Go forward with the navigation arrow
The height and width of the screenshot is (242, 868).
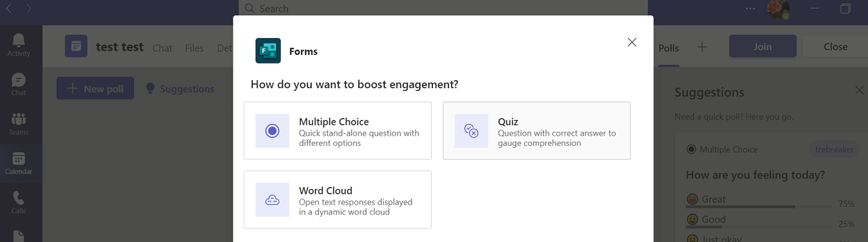(x=29, y=9)
